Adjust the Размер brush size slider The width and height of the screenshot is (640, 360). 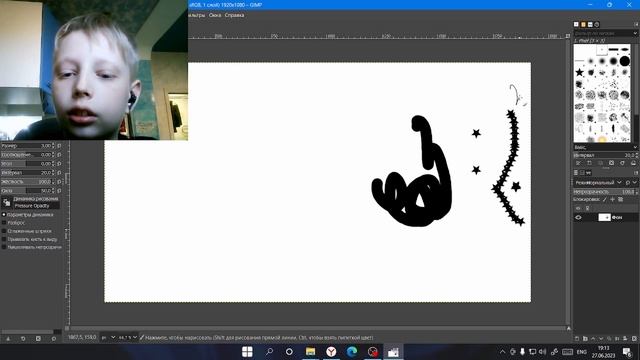tap(27, 146)
